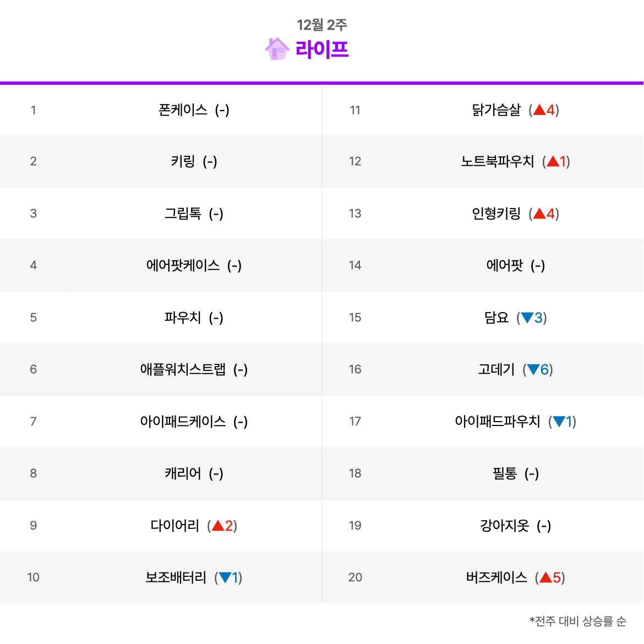Screen dimensions: 644x644
Task: Click the red up arrow next to 닭가슴살
Action: point(539,110)
